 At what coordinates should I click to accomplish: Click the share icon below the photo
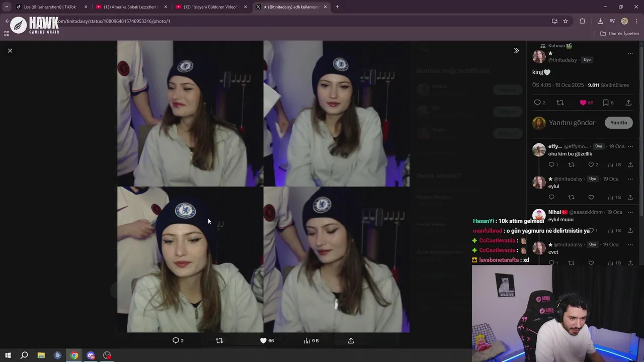pyautogui.click(x=351, y=340)
